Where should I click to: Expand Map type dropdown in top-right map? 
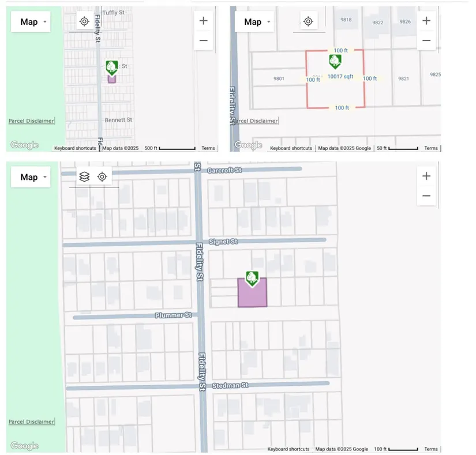click(x=254, y=22)
